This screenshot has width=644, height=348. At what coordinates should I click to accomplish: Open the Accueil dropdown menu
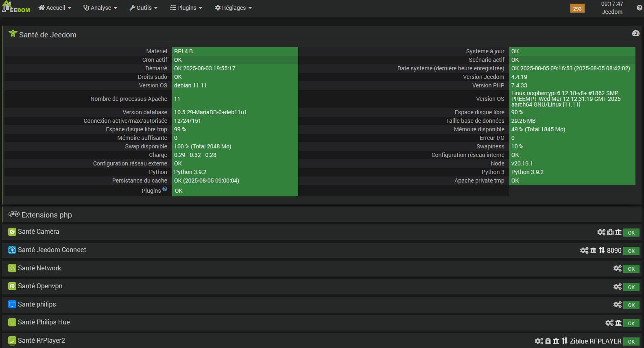[55, 8]
